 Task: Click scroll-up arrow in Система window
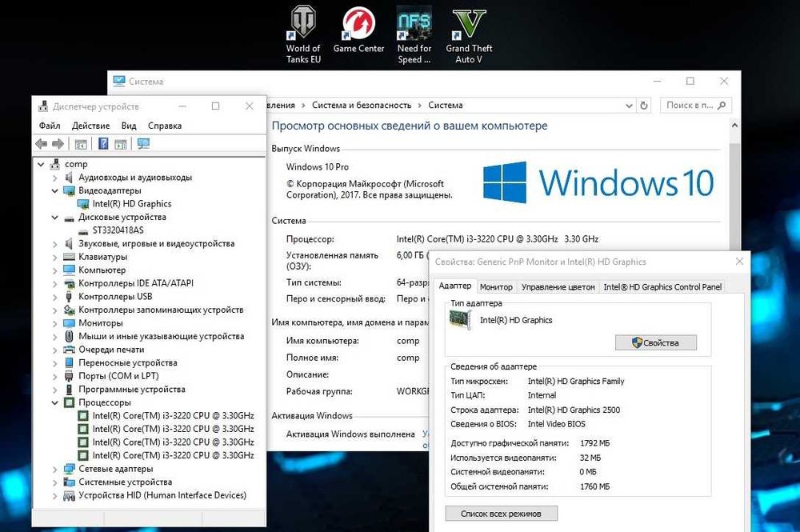click(734, 126)
